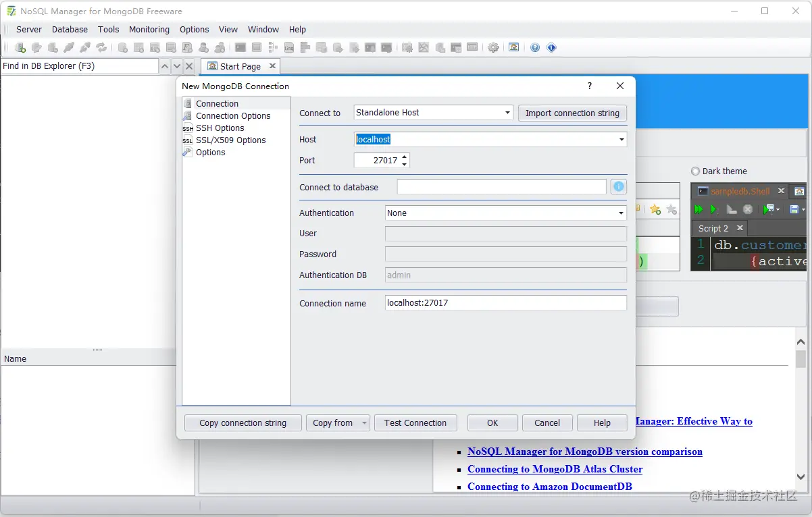Click the New Connection toolbar icon with green plus
Screen dimensions: 812x517
[21, 48]
